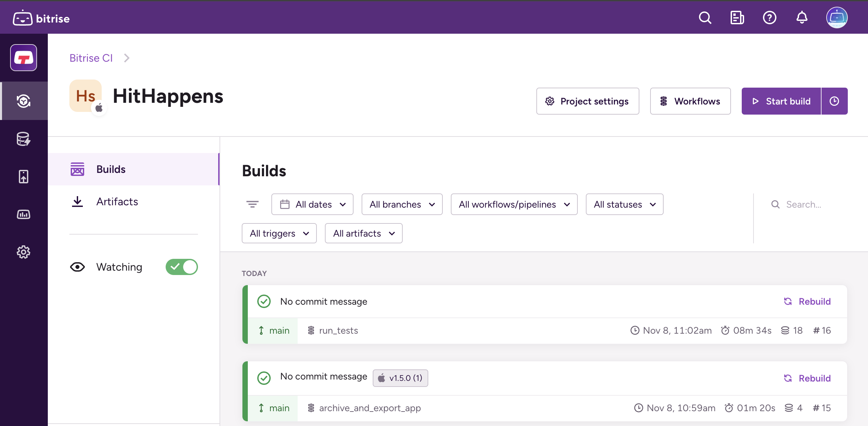
Task: Click the scheduled build clock icon
Action: pos(834,101)
